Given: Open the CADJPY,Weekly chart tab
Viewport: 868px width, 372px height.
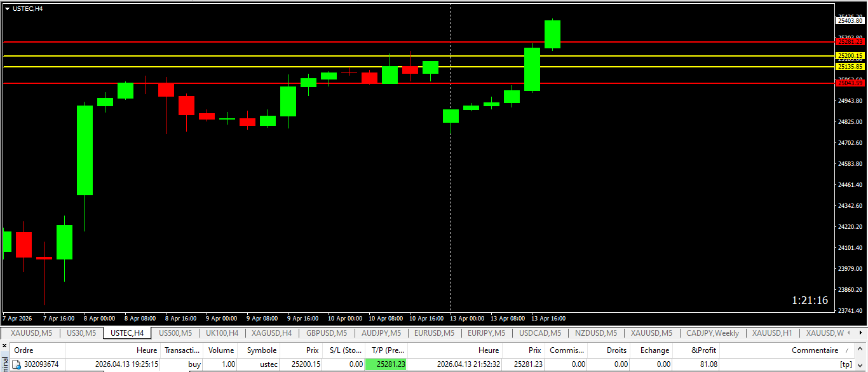Looking at the screenshot, I should tap(712, 333).
